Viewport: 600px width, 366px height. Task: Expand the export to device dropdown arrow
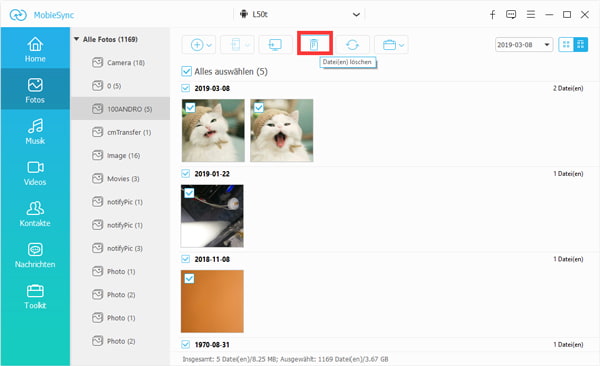coord(248,45)
